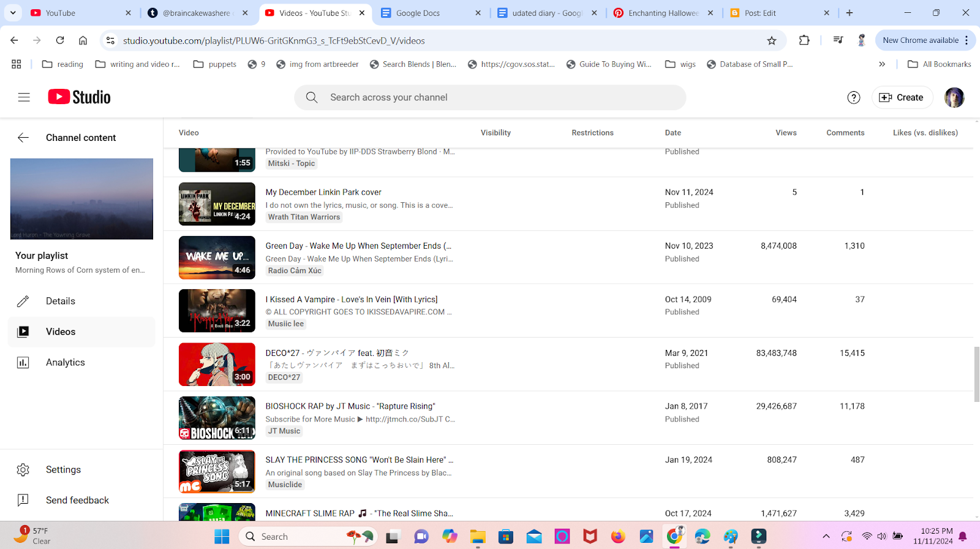Open a new Chrome tab
Screen dimensions: 980x549
coord(850,13)
